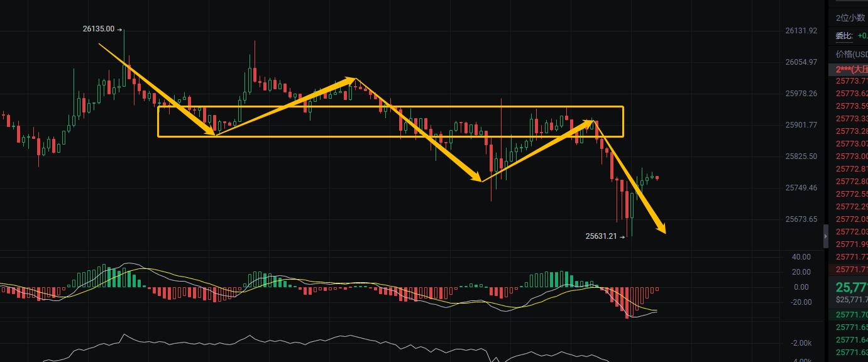Click the 价格(USD) column header

point(851,55)
